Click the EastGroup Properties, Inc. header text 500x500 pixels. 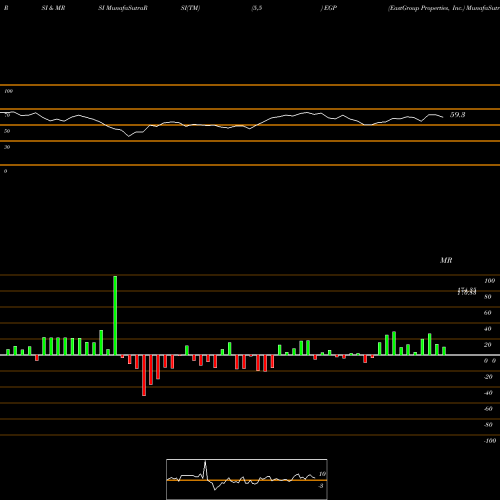426,8
